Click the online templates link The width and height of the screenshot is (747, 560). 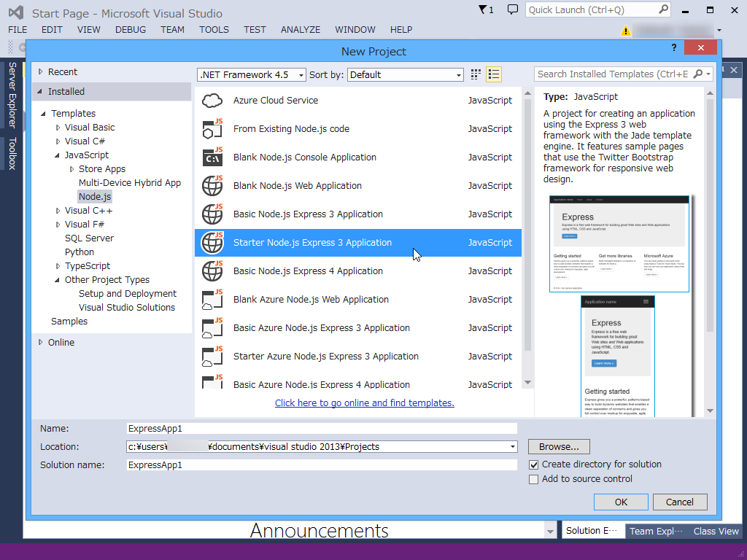point(364,402)
